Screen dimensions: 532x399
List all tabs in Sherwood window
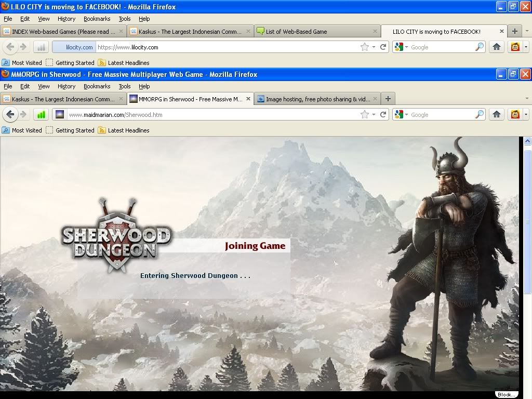tap(527, 99)
